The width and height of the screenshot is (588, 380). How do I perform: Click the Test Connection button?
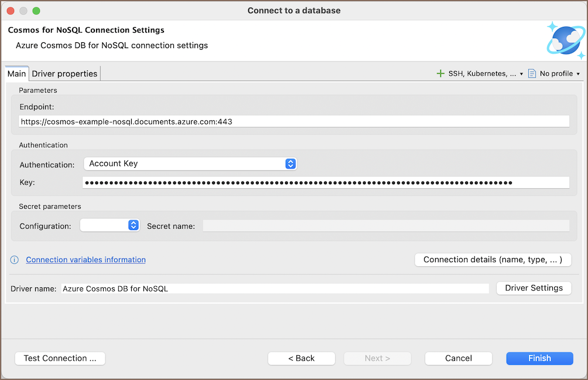(x=60, y=358)
